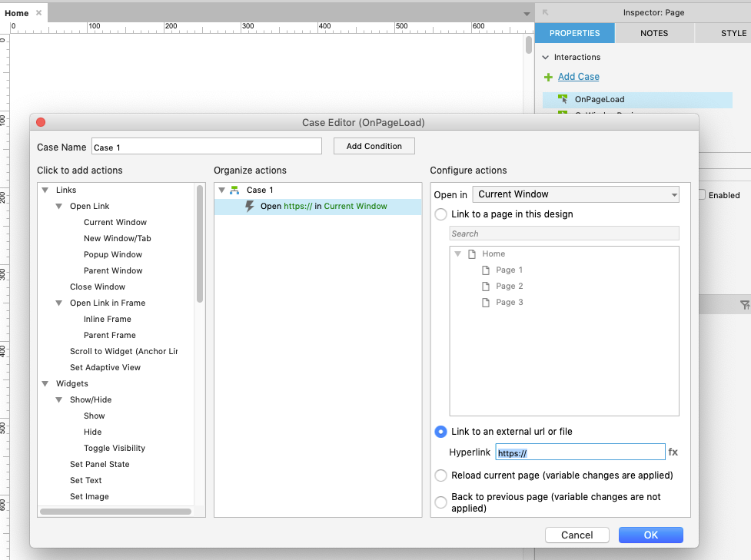This screenshot has width=751, height=560.
Task: Click the Add Condition button
Action: (374, 145)
